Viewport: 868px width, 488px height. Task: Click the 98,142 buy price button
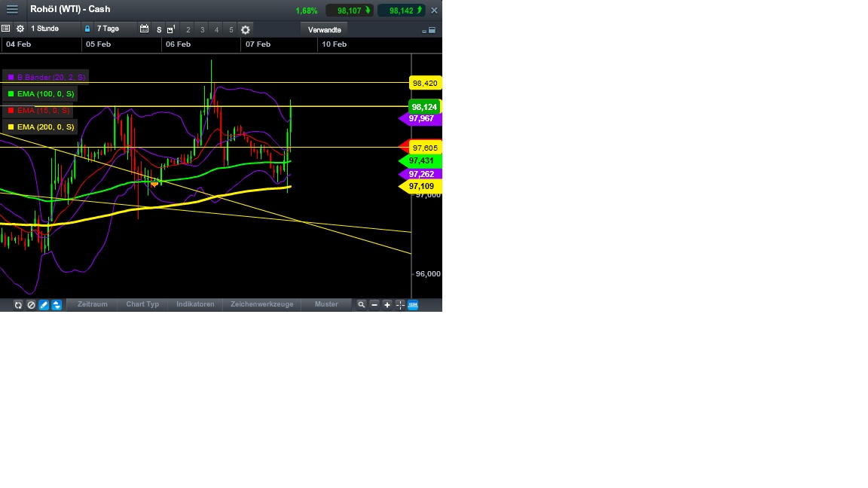(x=401, y=10)
